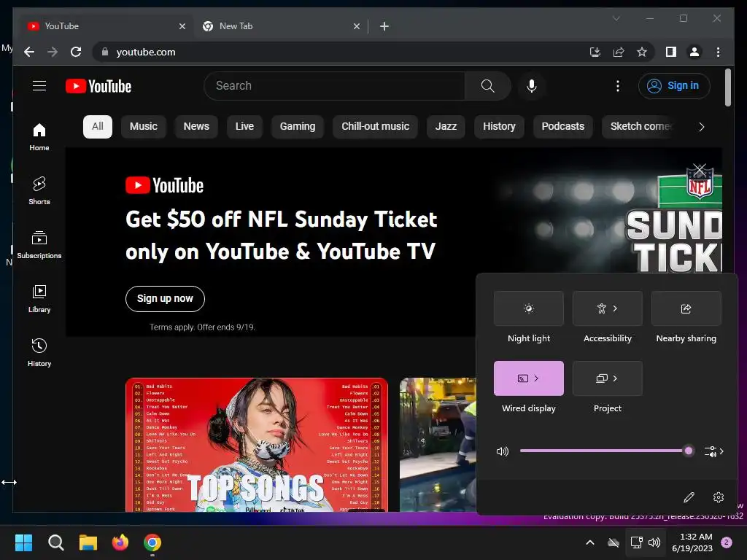
Task: Select the History filter chip
Action: coord(499,127)
